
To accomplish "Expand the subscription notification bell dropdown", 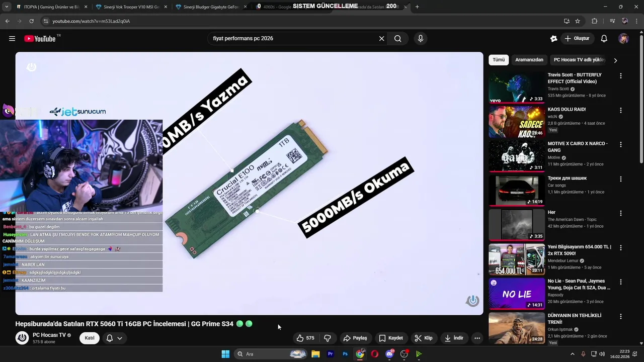I will 114,338.
